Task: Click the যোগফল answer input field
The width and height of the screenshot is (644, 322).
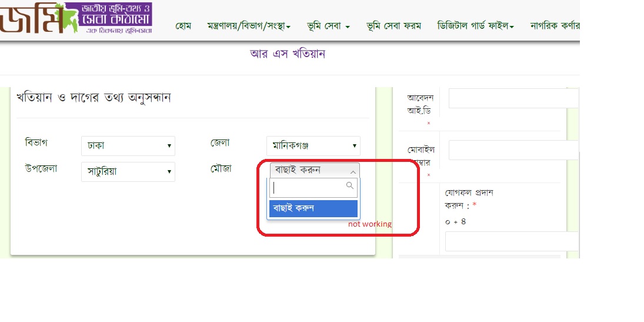Action: (512, 241)
